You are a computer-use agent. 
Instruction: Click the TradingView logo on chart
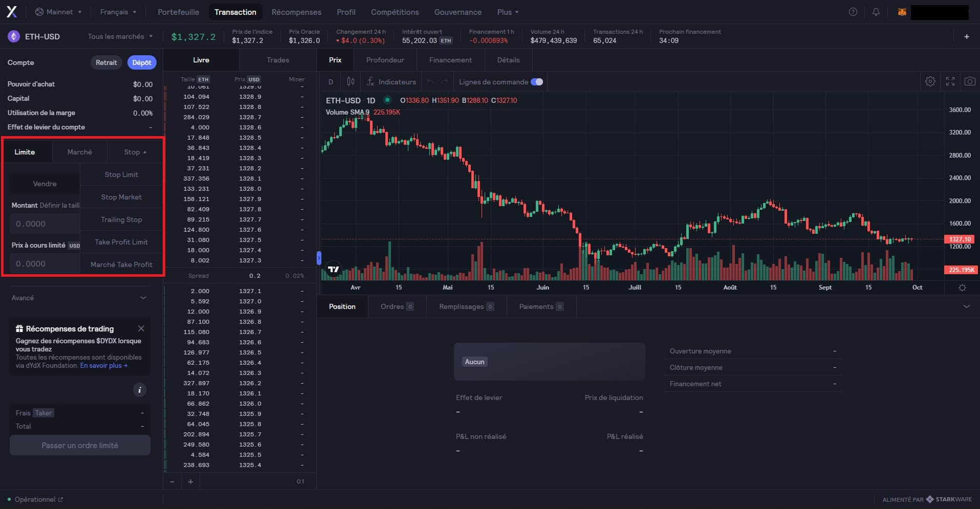(333, 269)
